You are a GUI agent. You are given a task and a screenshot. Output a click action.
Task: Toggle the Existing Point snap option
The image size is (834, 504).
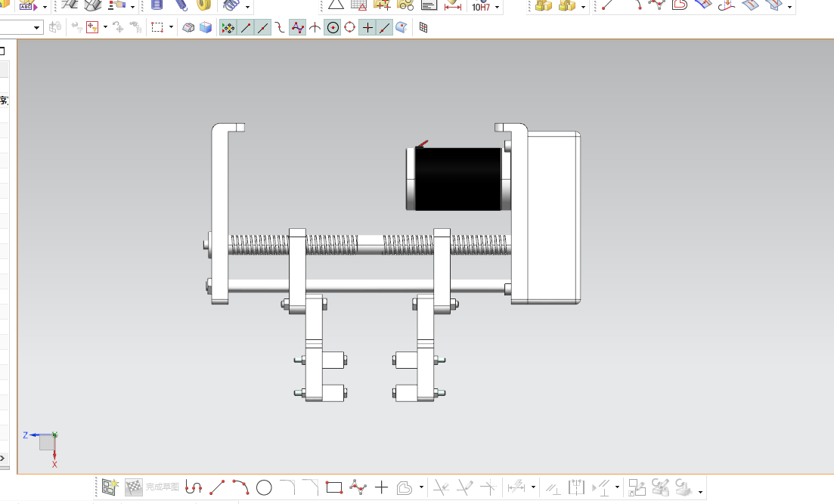click(367, 28)
